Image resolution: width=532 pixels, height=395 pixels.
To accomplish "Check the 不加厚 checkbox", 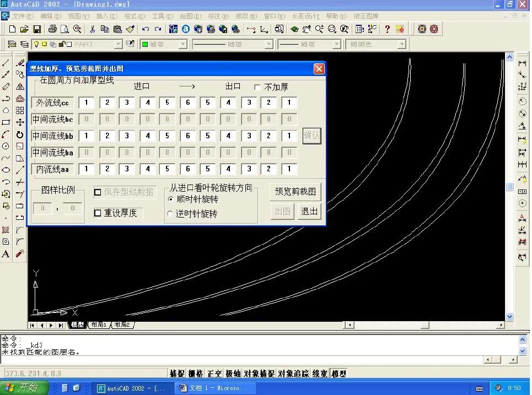I will (257, 88).
